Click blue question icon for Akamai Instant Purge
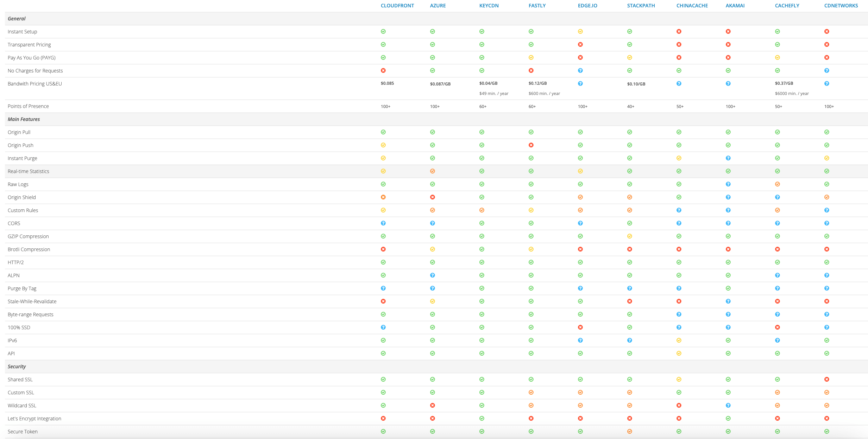The height and width of the screenshot is (439, 868). pos(728,158)
